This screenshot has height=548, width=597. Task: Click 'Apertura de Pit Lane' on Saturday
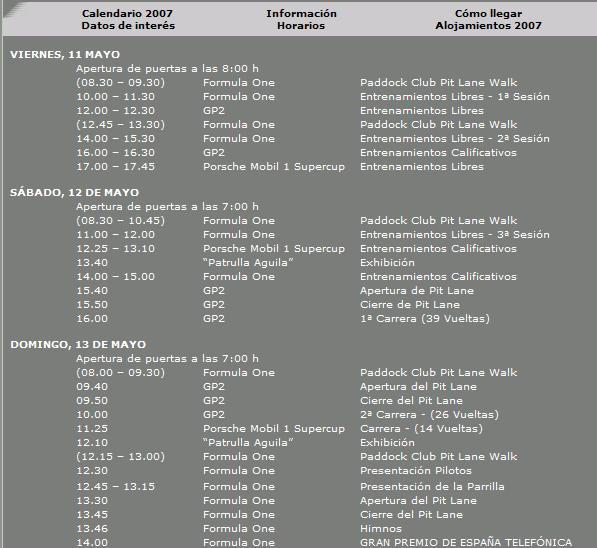point(417,291)
